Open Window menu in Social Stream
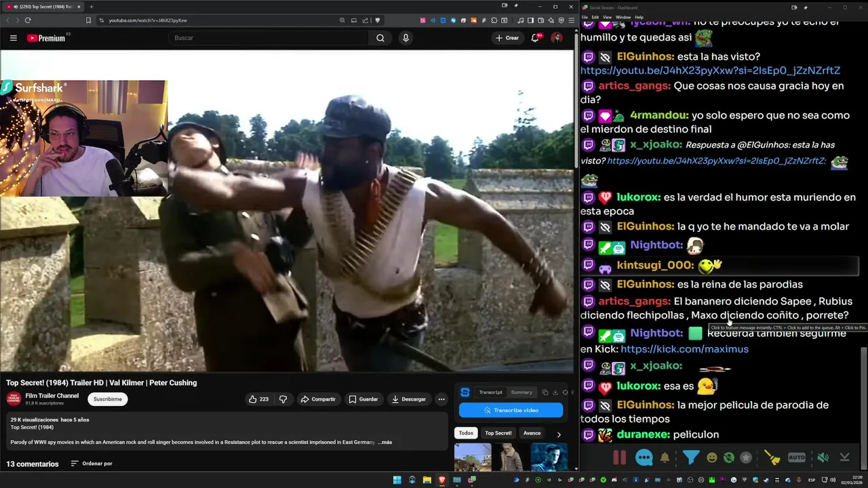The image size is (868, 488). point(623,17)
